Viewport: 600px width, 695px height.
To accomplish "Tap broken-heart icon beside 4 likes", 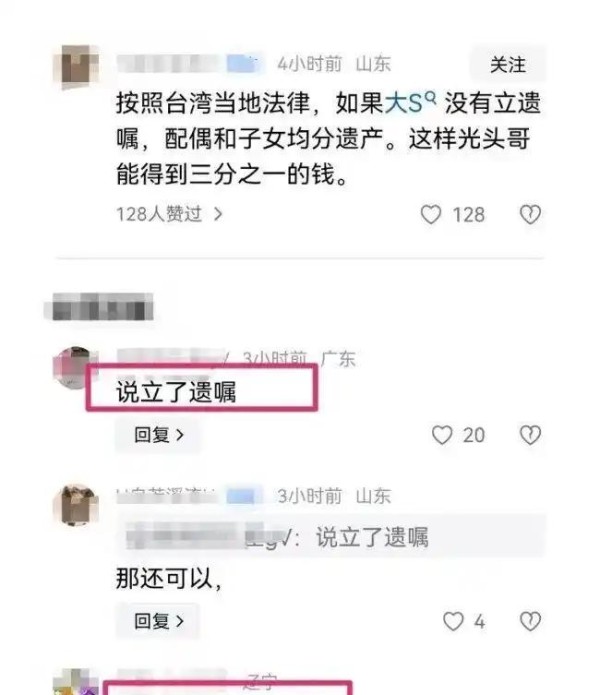I will [530, 621].
